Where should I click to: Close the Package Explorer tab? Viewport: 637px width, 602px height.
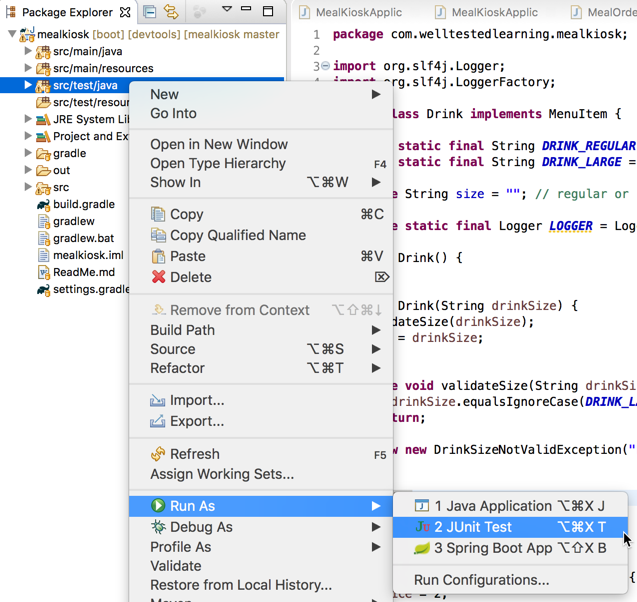[x=125, y=13]
